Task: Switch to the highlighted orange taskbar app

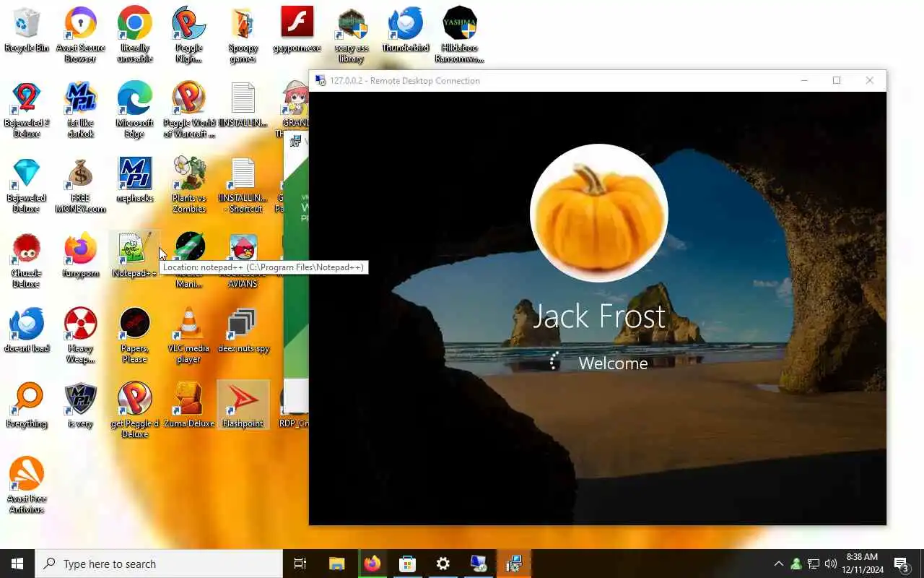Action: (514, 564)
